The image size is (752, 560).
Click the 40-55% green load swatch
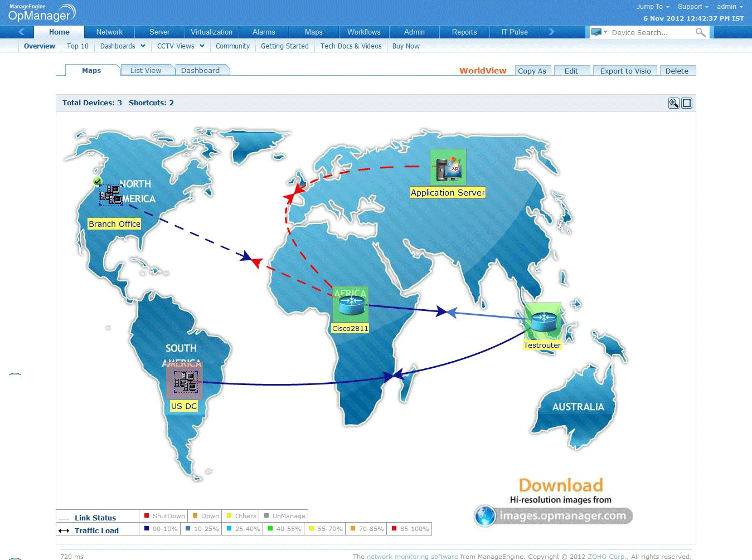(270, 529)
